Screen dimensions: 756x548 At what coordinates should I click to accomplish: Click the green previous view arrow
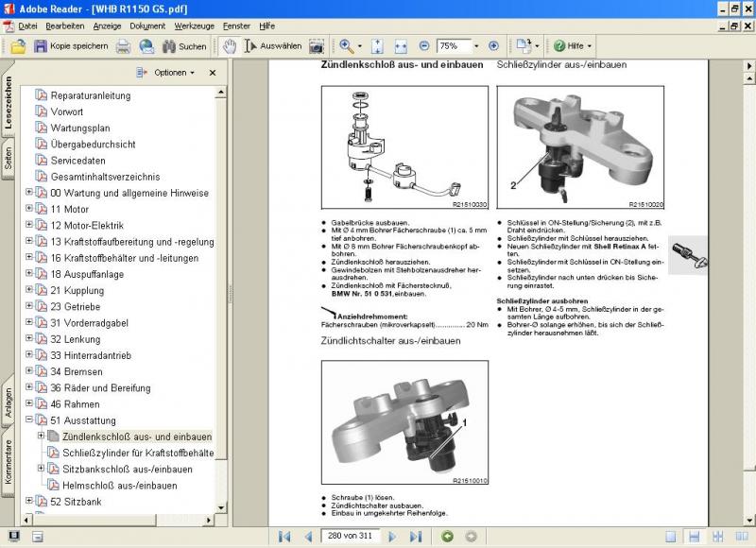coord(447,537)
